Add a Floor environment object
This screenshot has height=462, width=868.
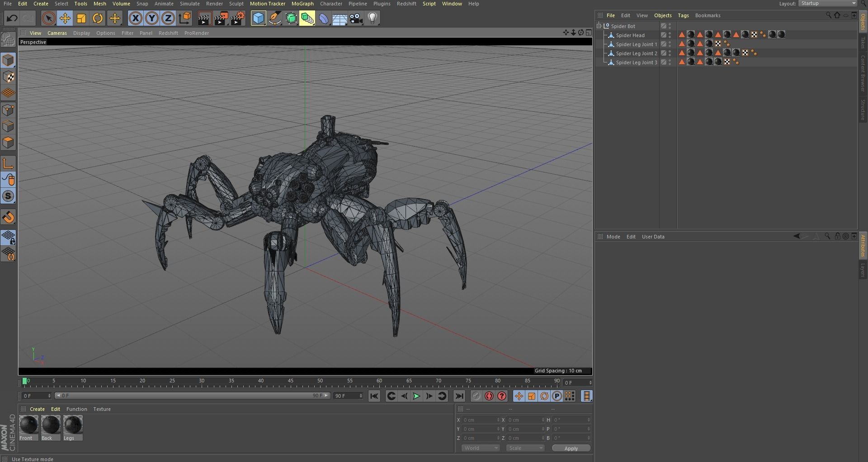(x=340, y=19)
